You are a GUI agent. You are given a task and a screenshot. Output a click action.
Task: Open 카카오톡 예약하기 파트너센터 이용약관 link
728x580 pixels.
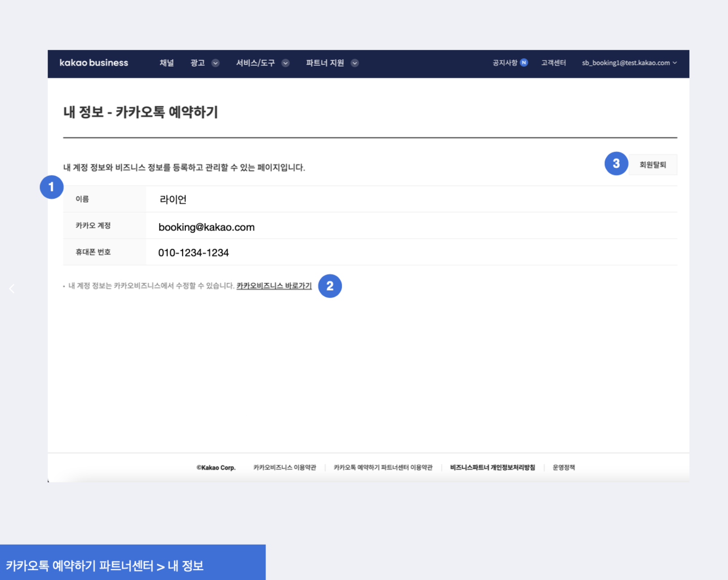383,468
